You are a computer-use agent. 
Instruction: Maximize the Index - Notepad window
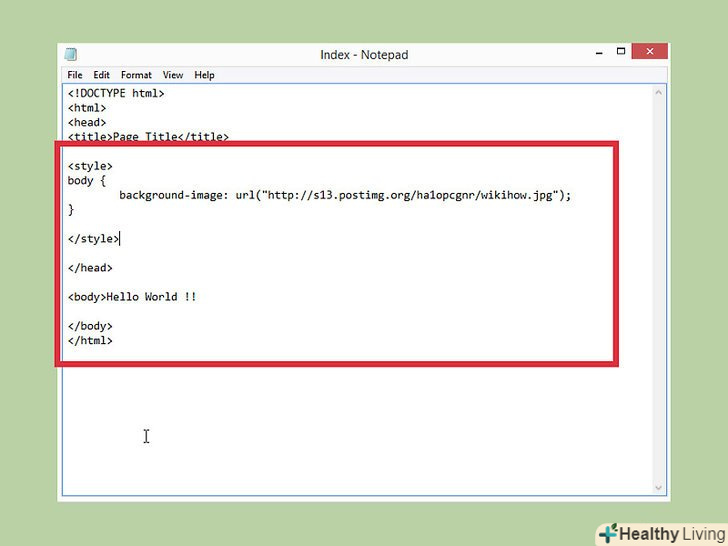point(621,51)
